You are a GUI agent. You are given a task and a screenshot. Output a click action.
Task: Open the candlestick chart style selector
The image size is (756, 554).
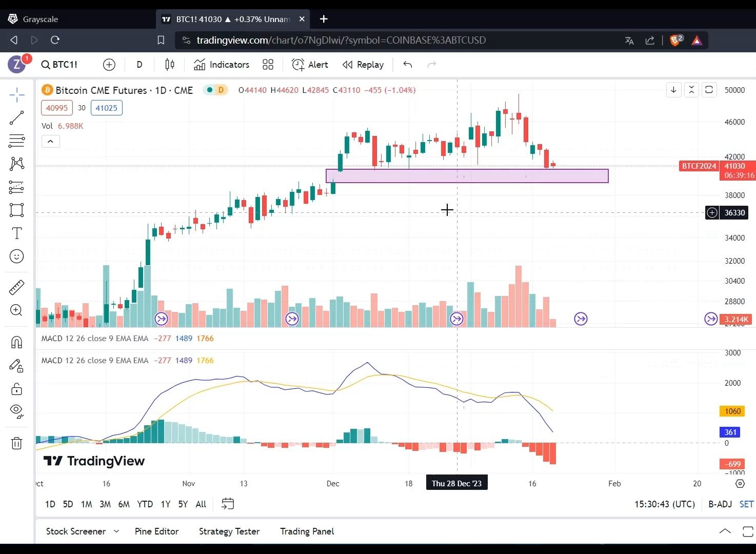(170, 65)
